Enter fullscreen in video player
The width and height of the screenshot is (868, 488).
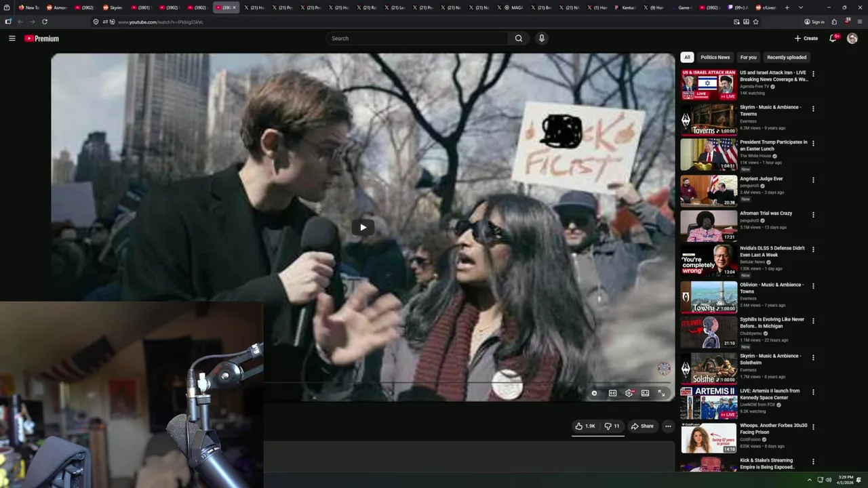pos(662,393)
